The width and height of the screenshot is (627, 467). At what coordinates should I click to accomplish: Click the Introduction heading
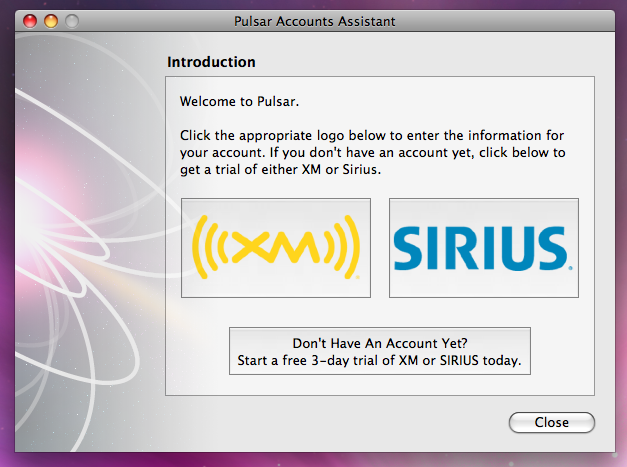point(211,62)
